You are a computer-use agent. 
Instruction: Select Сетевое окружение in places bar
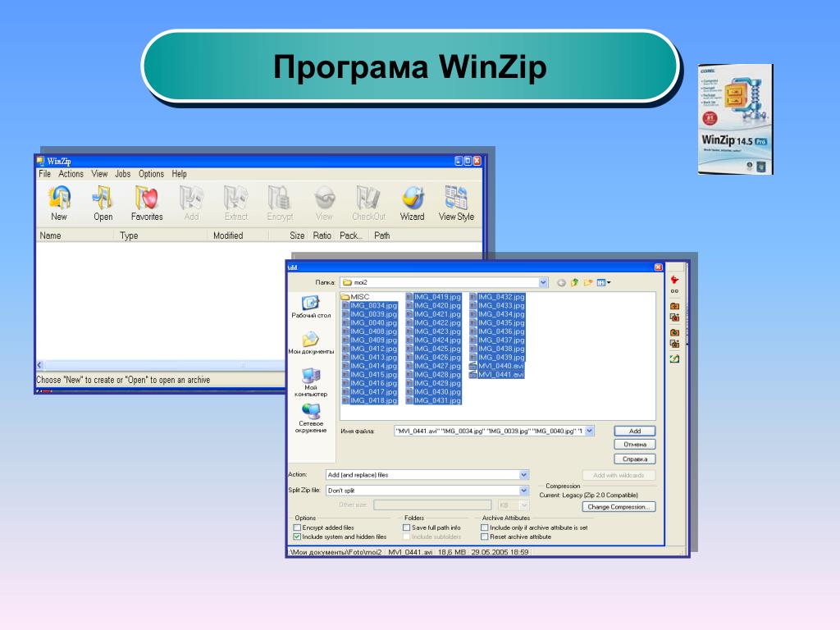point(311,418)
